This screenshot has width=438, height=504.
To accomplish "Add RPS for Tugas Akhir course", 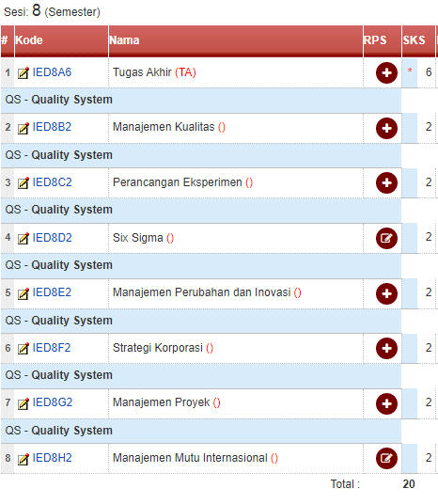I will coord(386,72).
